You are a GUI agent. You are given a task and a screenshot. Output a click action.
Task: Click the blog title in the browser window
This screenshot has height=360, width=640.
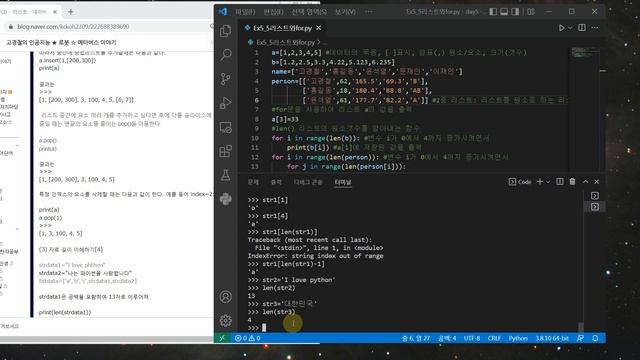coord(61,42)
